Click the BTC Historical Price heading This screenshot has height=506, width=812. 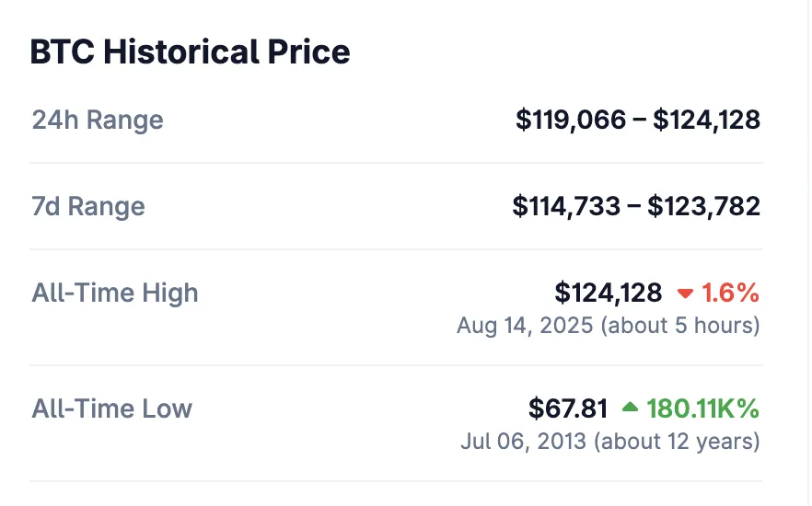tap(191, 52)
